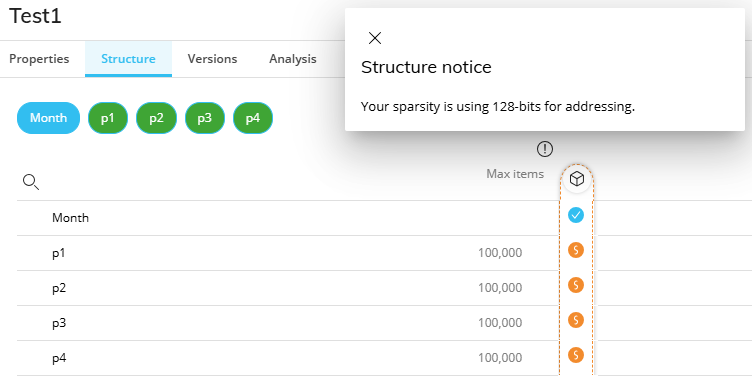Screen dimensions: 752x376
Task: Toggle sparse icon for p1 row
Action: click(x=576, y=250)
